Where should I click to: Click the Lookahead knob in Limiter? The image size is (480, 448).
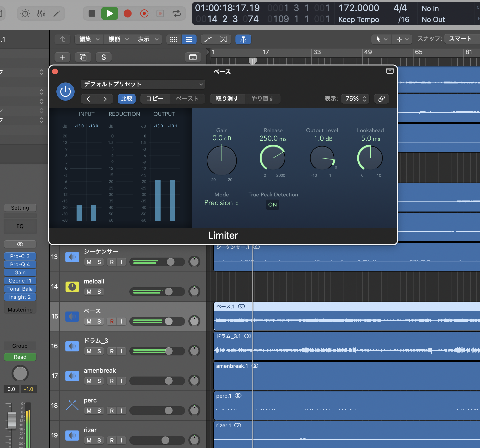(370, 158)
